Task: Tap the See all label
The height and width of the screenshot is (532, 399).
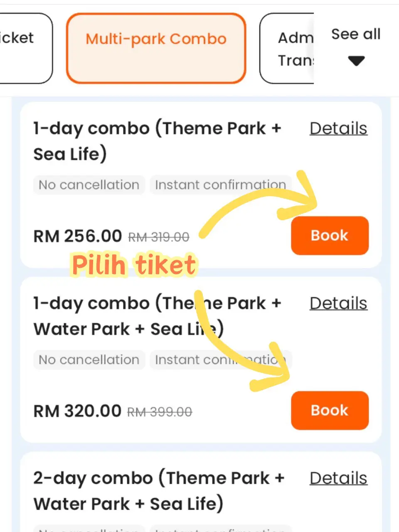Action: click(x=356, y=34)
